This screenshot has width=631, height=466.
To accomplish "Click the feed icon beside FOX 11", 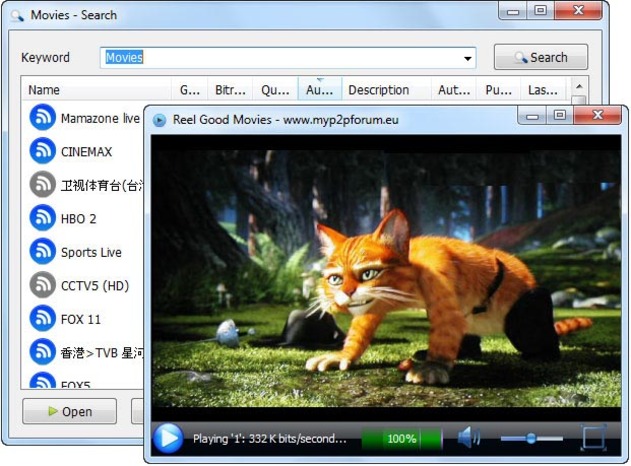I will pos(42,318).
